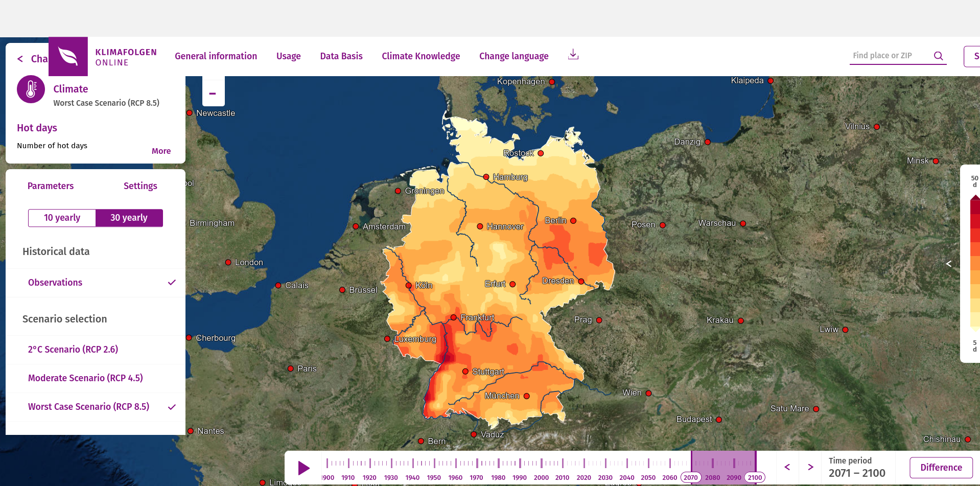Open Climate Knowledge menu
This screenshot has width=980, height=486.
click(421, 56)
